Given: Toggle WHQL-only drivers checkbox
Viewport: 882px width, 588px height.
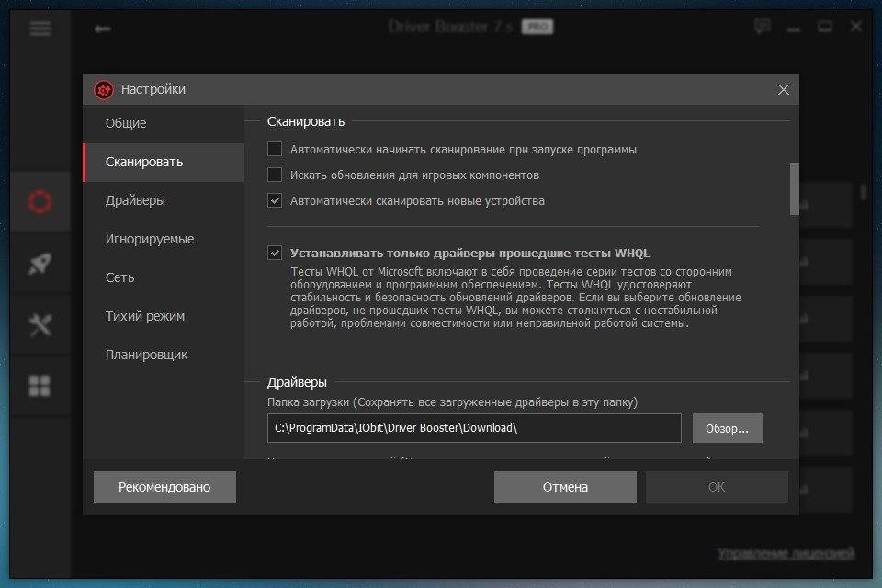Looking at the screenshot, I should [x=275, y=253].
